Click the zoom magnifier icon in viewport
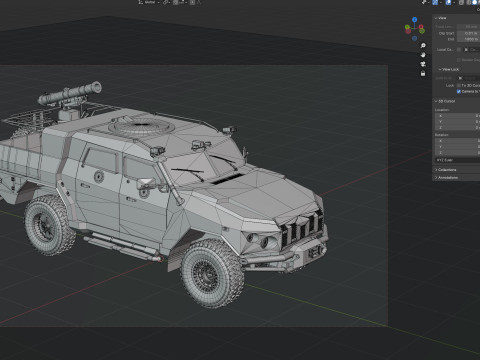Image resolution: width=480 pixels, height=360 pixels. pyautogui.click(x=423, y=45)
